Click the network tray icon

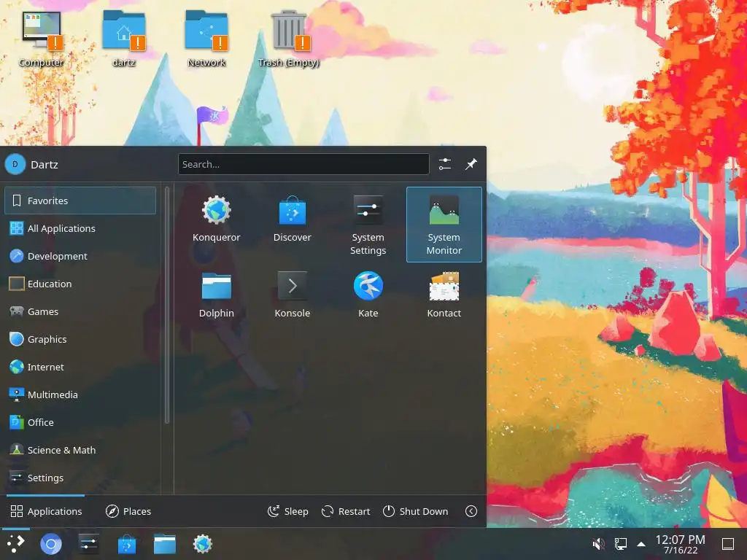coord(620,544)
